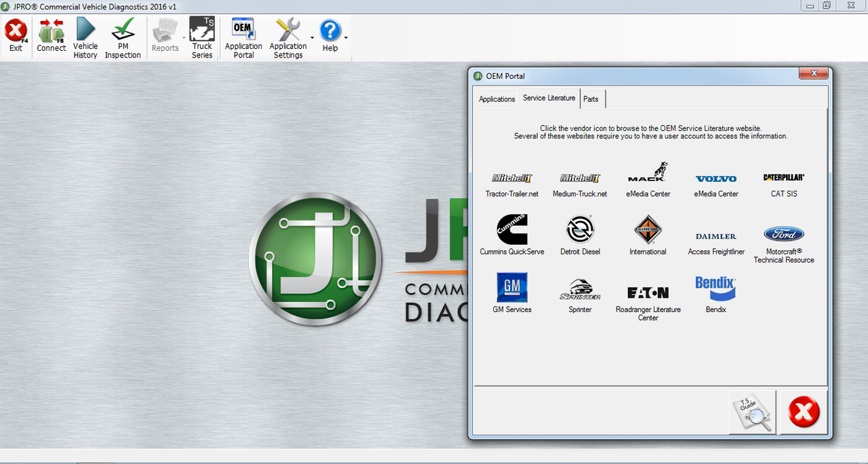Open Ford Motorcraft Technical Resource icon
The image size is (868, 464).
[x=784, y=234]
